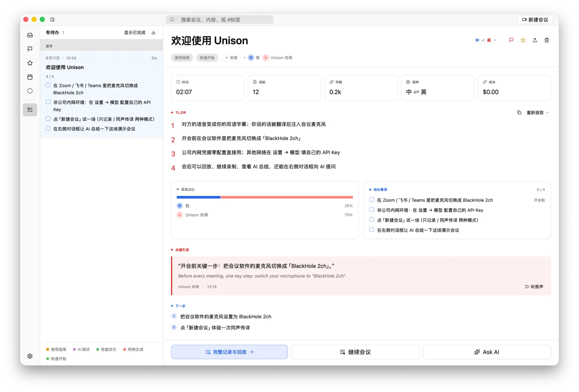Filter by 用例生成 tag at sidebar bottom

(x=133, y=349)
